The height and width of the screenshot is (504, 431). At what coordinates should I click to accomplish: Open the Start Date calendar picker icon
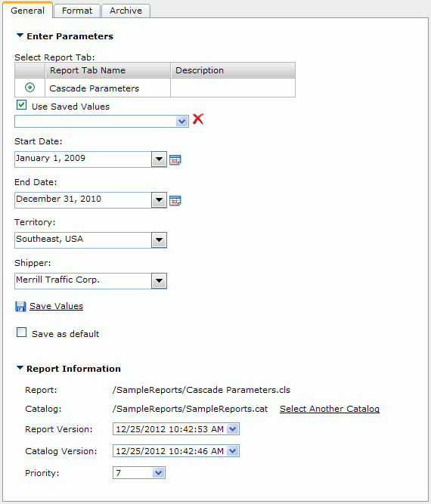tap(175, 159)
